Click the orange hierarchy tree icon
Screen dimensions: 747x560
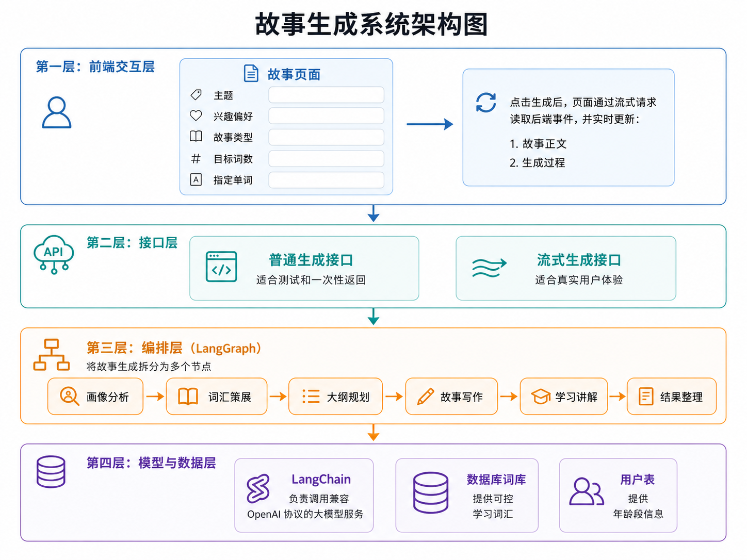pyautogui.click(x=52, y=355)
